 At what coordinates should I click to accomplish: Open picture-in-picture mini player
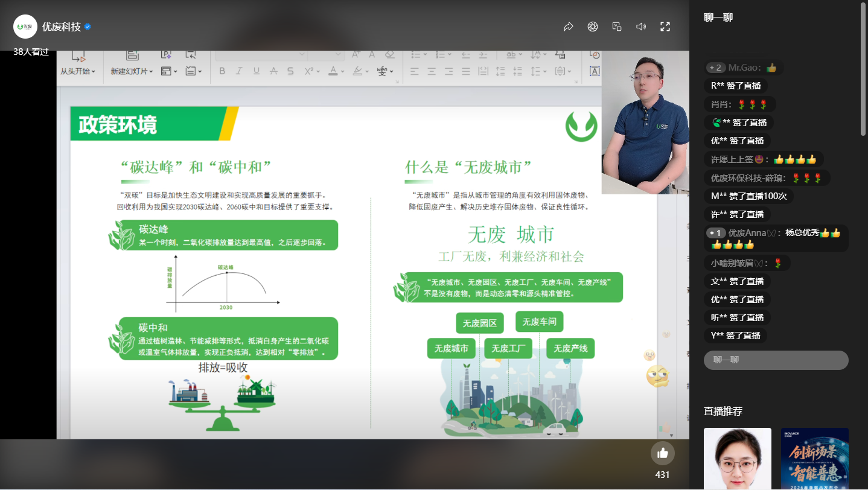[617, 27]
